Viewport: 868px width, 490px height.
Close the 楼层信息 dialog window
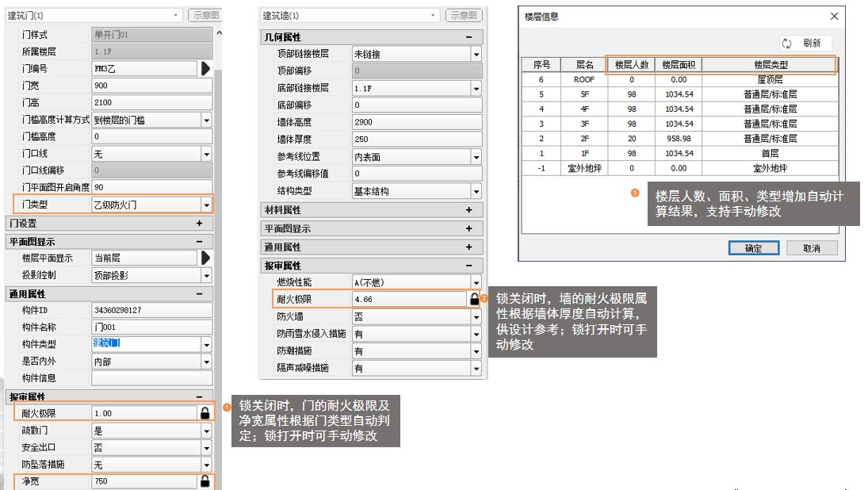(x=833, y=16)
